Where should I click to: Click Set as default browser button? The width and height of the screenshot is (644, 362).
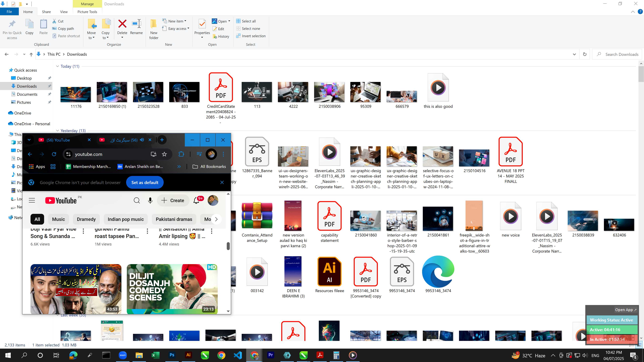point(145,182)
